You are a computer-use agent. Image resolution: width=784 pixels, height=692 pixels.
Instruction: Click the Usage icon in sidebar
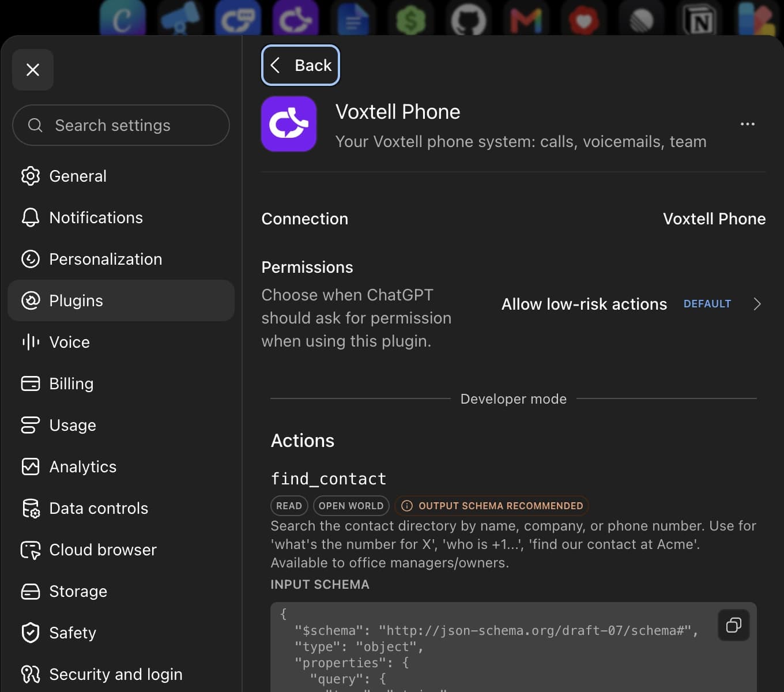[x=31, y=425]
